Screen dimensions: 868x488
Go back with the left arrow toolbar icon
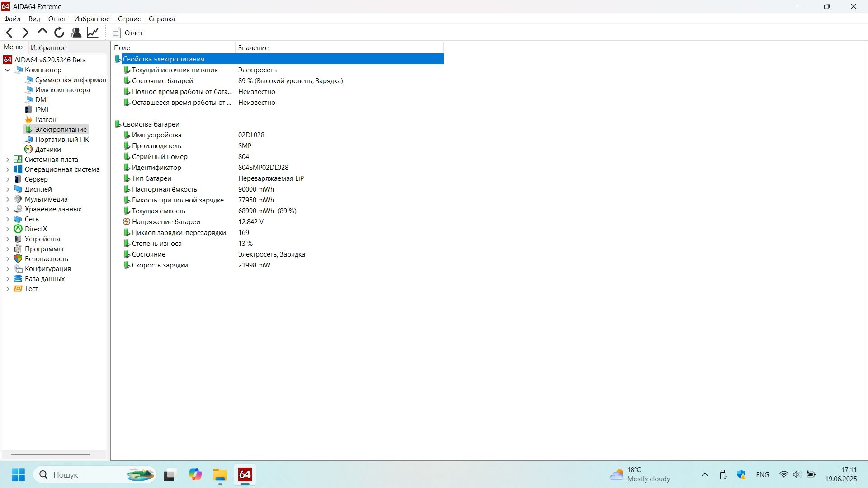click(x=9, y=33)
